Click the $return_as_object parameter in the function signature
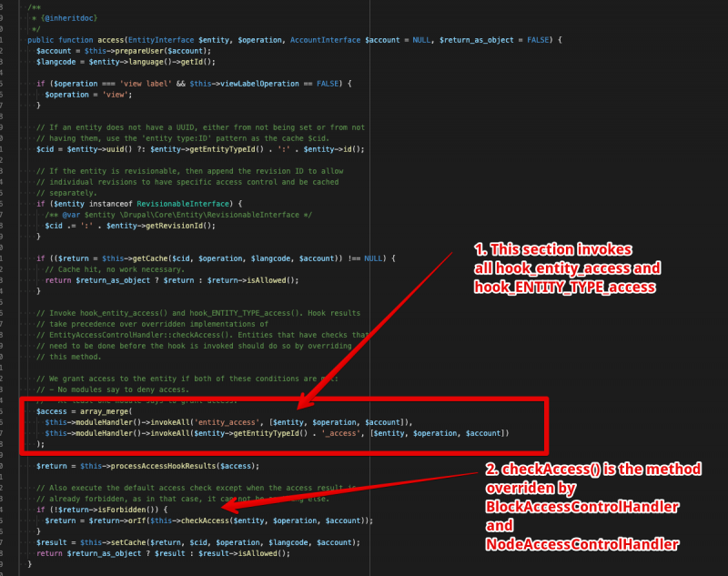 476,40
